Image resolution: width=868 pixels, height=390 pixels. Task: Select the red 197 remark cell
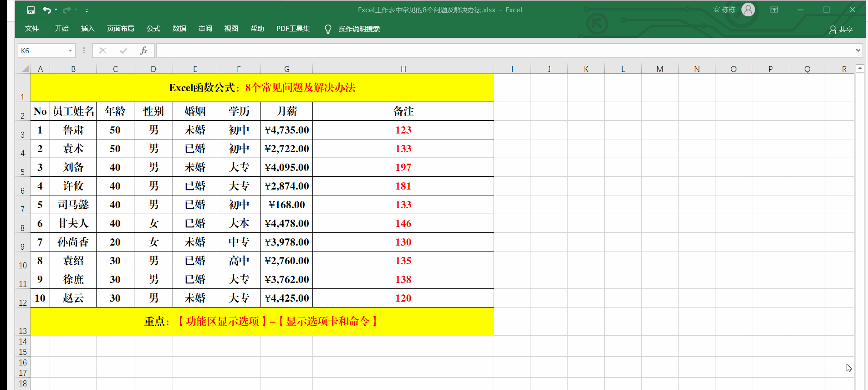[x=403, y=167]
